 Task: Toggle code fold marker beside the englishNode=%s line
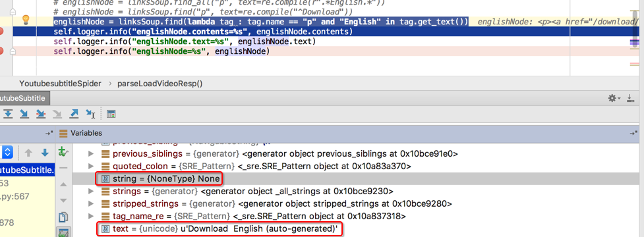pos(13,51)
